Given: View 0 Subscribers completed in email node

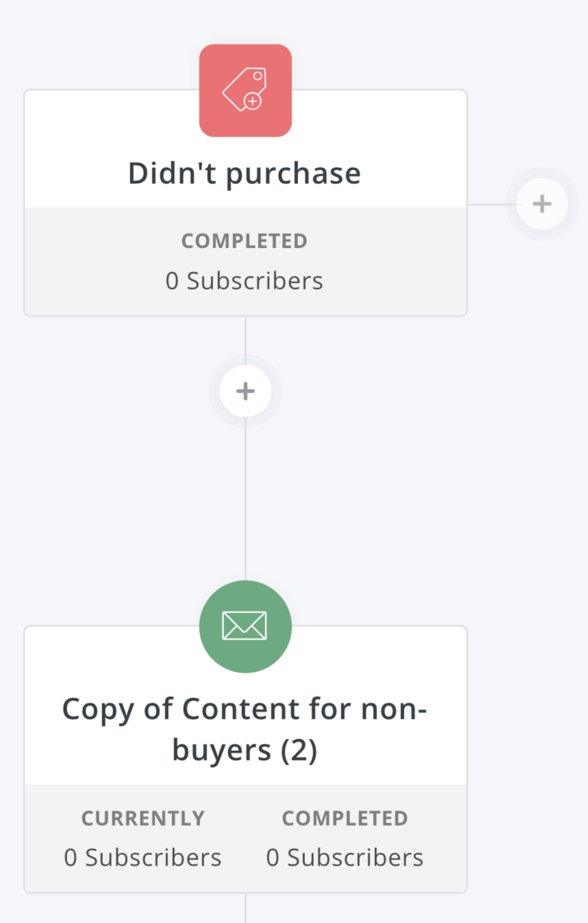Looking at the screenshot, I should 345,858.
